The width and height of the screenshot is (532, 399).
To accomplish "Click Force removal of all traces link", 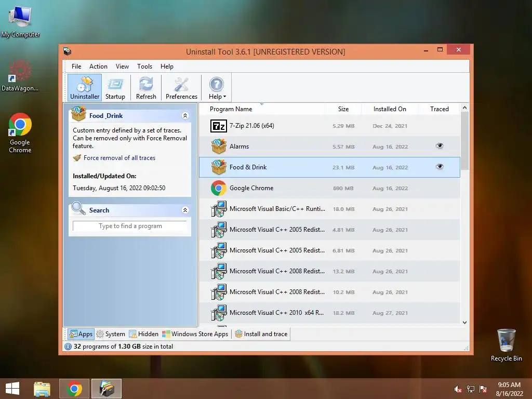I will tap(119, 158).
